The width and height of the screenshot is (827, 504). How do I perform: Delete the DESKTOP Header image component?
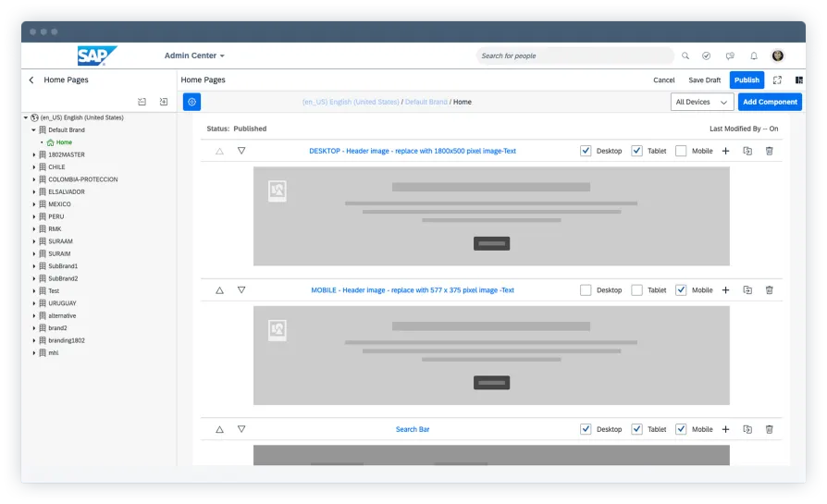coord(769,151)
